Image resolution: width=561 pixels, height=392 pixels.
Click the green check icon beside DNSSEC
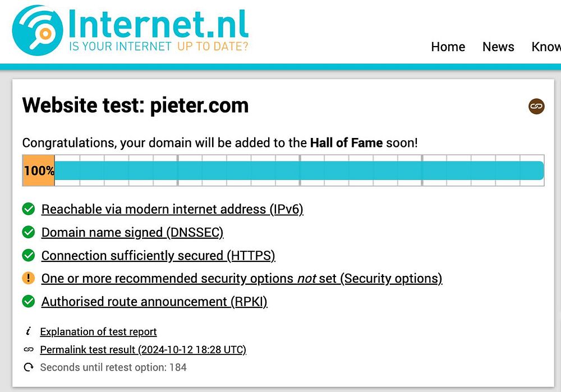[x=28, y=232]
